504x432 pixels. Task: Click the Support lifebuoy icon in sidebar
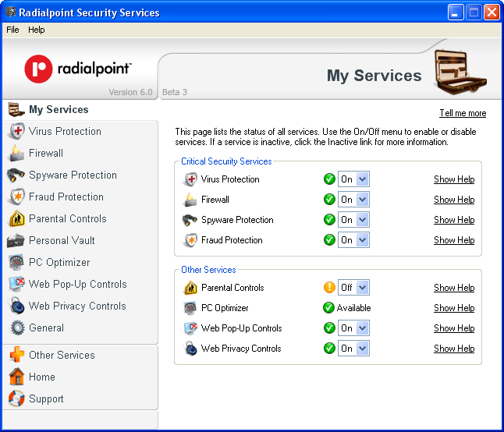(x=16, y=398)
